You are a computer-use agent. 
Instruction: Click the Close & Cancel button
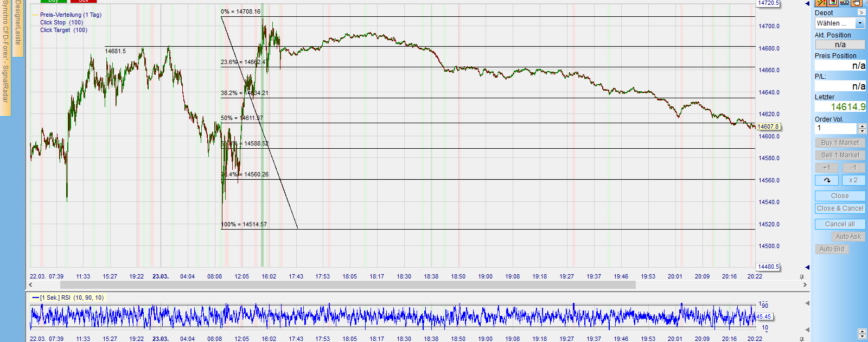tap(840, 208)
